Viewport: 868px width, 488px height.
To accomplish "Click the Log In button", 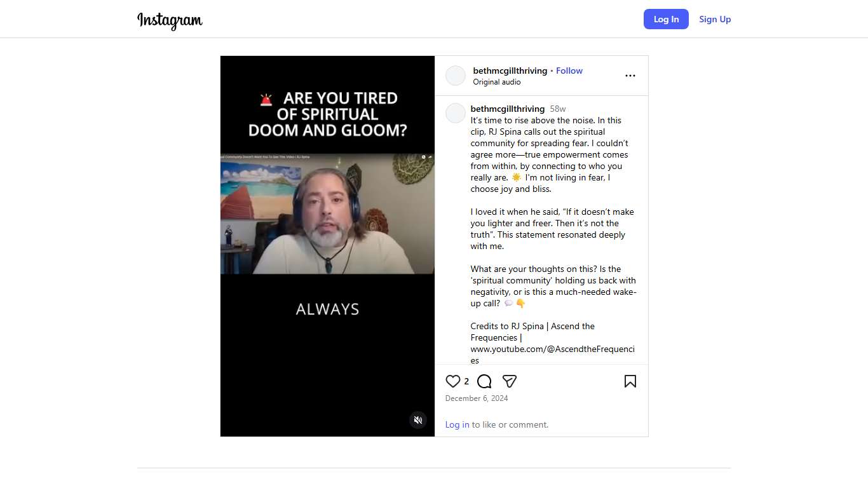I will (666, 19).
